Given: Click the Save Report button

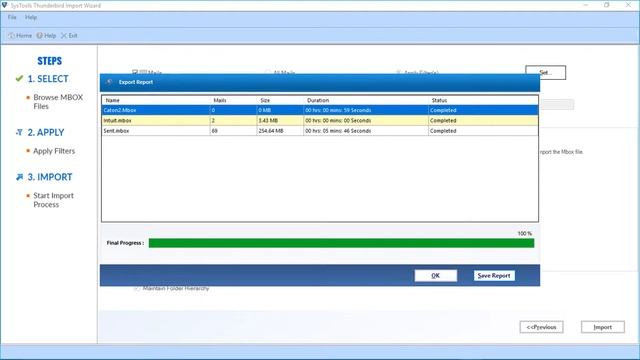Looking at the screenshot, I should (x=494, y=276).
